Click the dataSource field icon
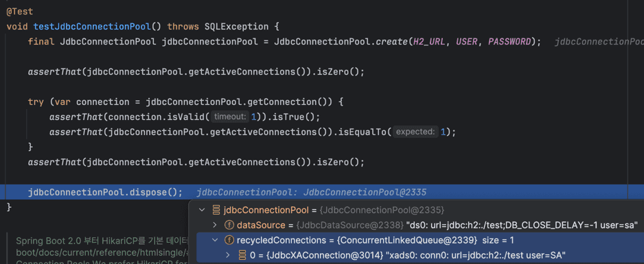This screenshot has height=264, width=644. (x=229, y=225)
